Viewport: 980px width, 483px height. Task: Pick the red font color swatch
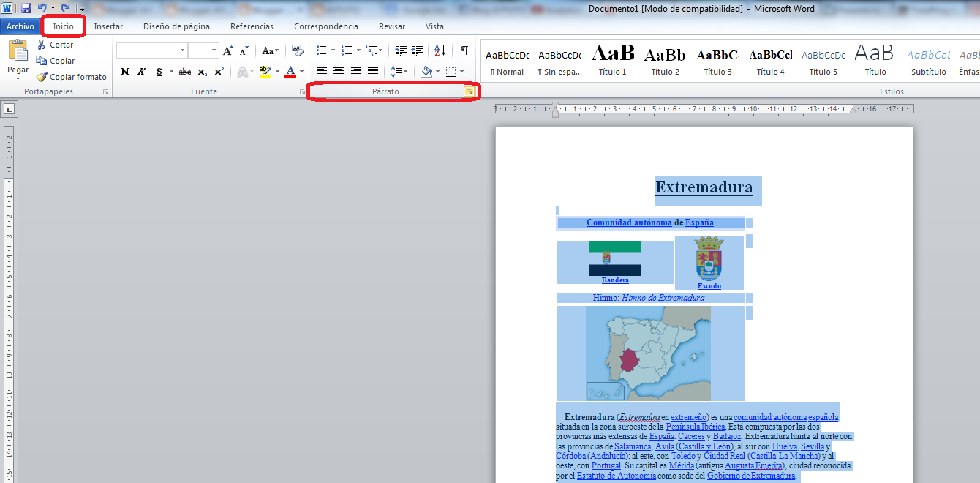pos(290,72)
